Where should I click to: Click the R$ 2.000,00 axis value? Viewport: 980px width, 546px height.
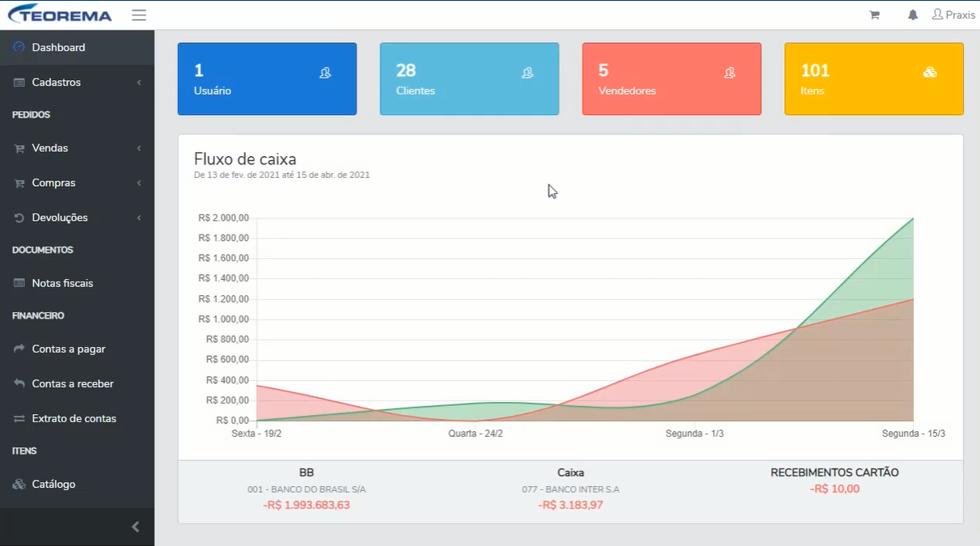tap(223, 218)
